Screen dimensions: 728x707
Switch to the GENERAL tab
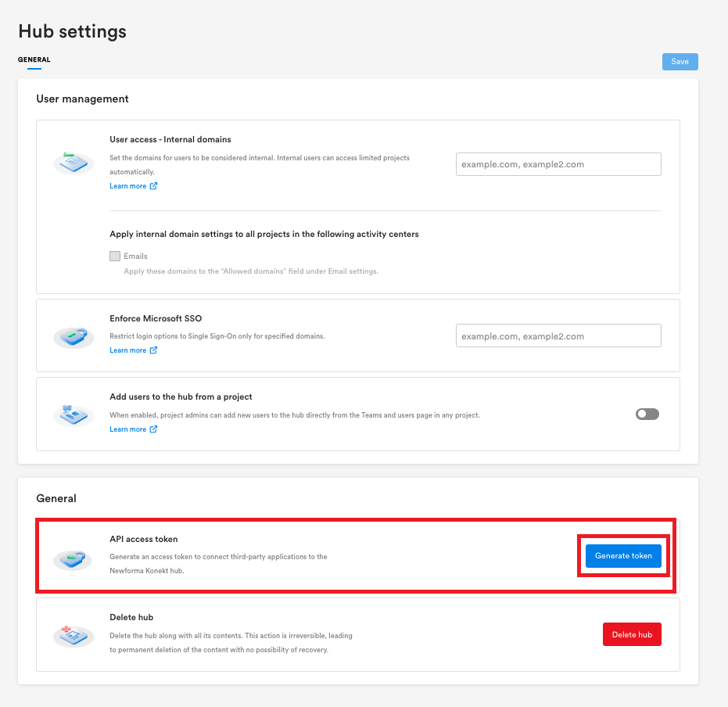34,59
